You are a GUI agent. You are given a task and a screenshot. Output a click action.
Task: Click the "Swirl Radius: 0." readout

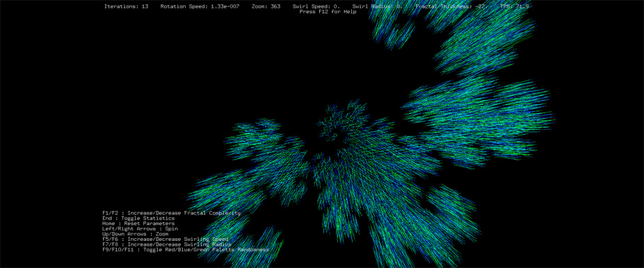point(378,6)
